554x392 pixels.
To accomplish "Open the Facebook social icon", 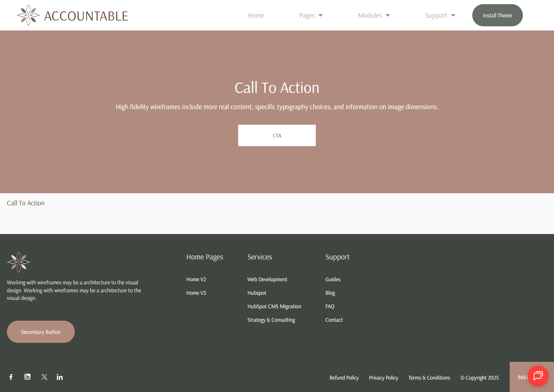I will point(11,377).
